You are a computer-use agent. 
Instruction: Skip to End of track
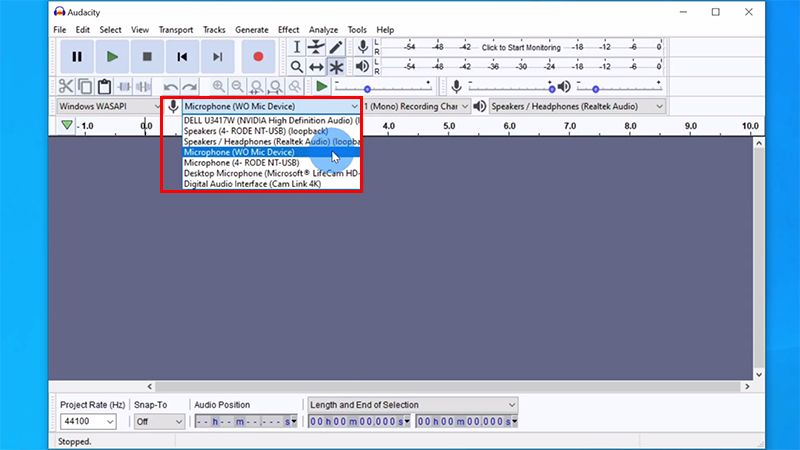tap(217, 57)
